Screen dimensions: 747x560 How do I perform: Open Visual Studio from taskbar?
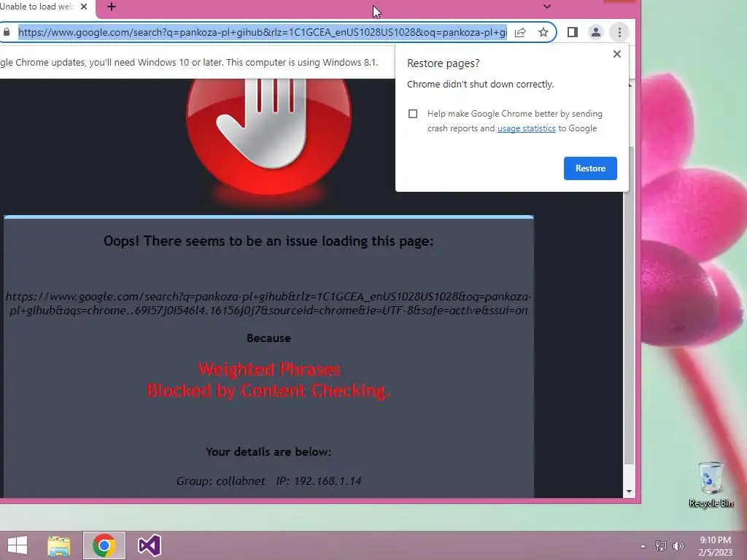(x=149, y=545)
